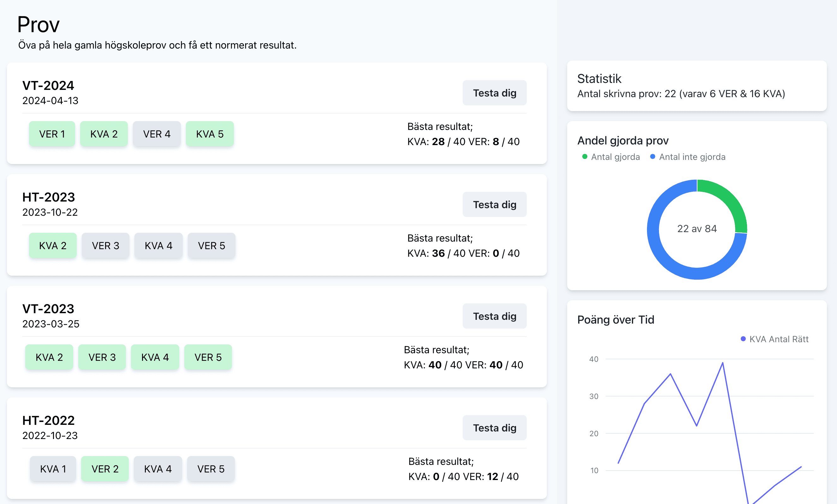Select green KVA 2 chip in HT-2023
837x504 pixels.
click(53, 246)
